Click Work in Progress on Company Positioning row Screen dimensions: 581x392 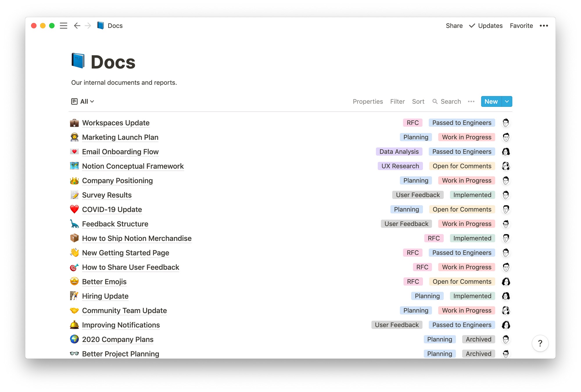(467, 181)
